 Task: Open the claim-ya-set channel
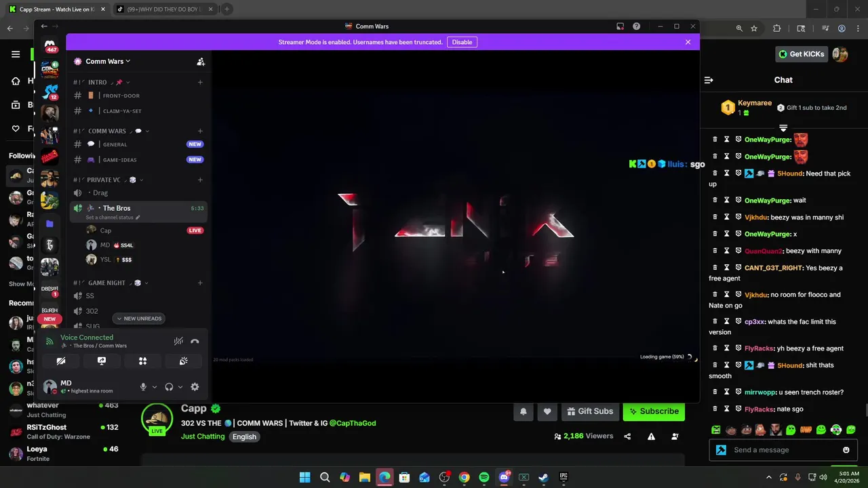tap(138, 110)
